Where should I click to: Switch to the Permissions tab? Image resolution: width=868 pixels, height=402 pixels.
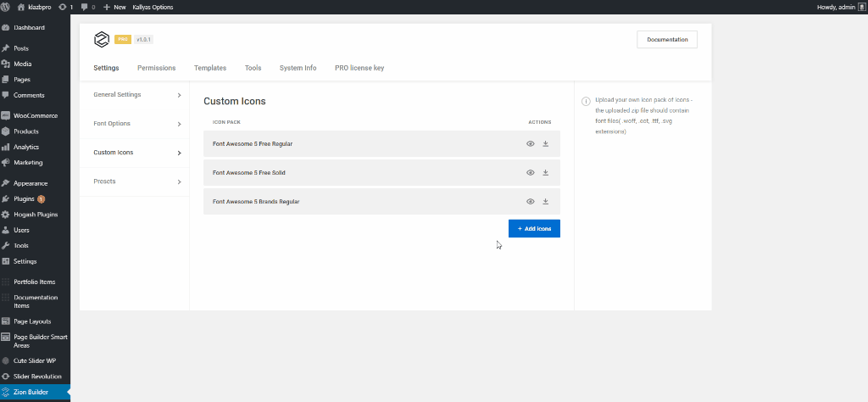[x=157, y=68]
